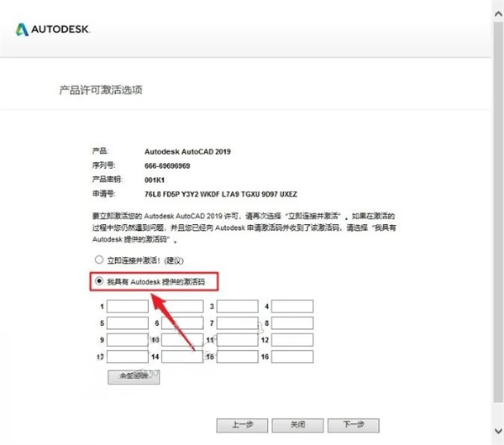Click scrollbar down arrow
Screen dimensions: 504x445
pos(498,431)
